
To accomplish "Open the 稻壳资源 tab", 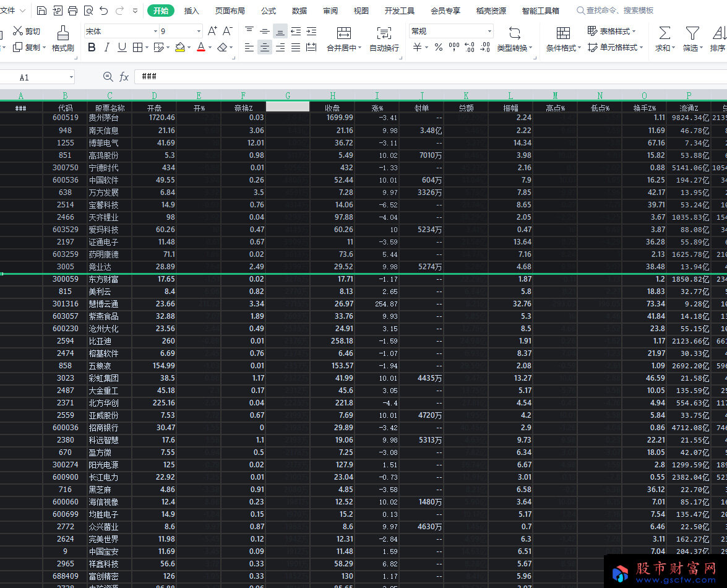I will (x=491, y=10).
